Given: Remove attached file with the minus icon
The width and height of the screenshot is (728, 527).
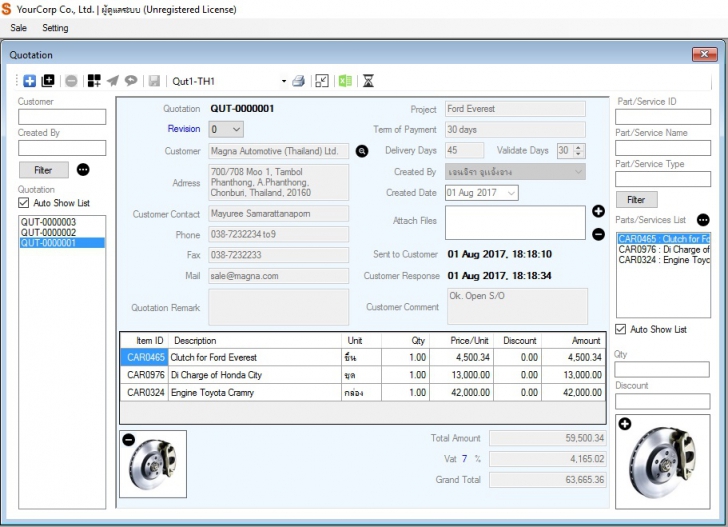Looking at the screenshot, I should click(598, 234).
